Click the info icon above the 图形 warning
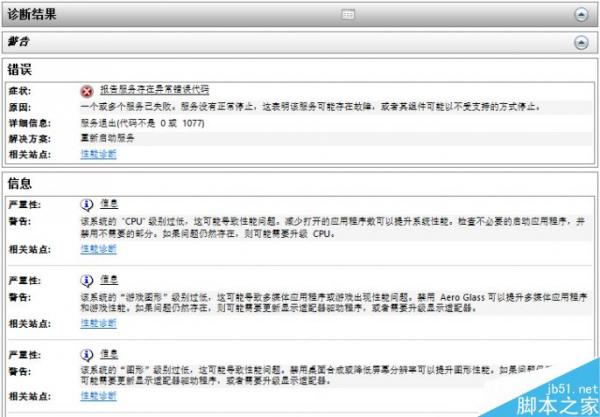The width and height of the screenshot is (600, 417). [87, 355]
